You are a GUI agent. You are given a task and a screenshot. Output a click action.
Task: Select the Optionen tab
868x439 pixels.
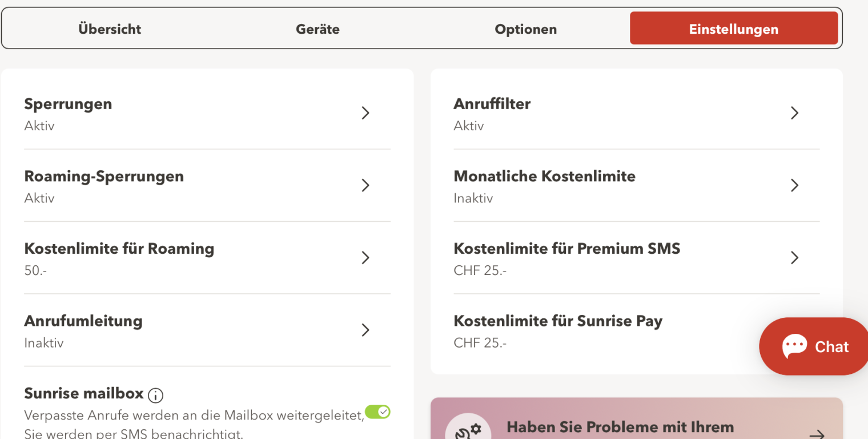[525, 29]
